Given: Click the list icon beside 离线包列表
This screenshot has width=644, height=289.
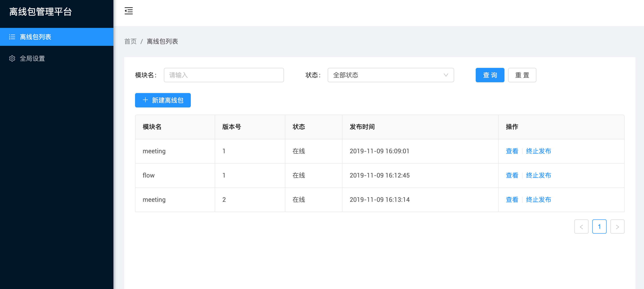Looking at the screenshot, I should pyautogui.click(x=12, y=37).
